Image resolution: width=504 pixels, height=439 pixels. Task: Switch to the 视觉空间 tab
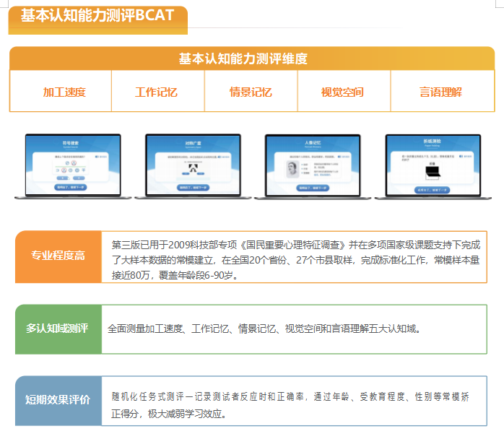342,92
